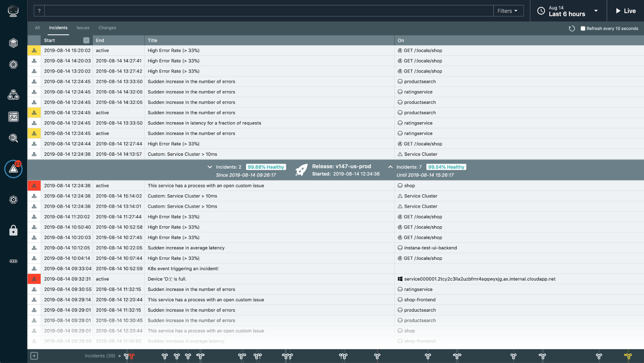Click the lock icon in sidebar

pos(13,231)
